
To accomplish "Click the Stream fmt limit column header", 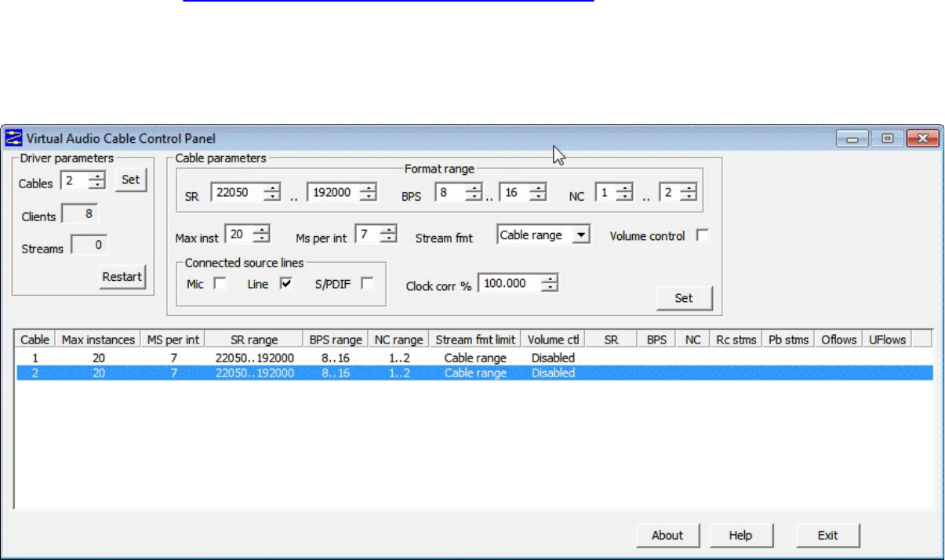I will point(475,340).
